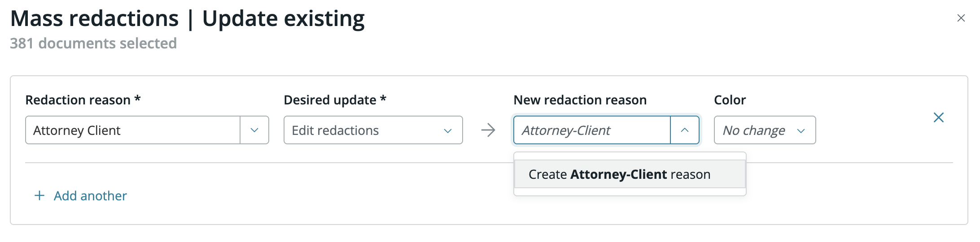Close the Mass redactions dialog
This screenshot has width=980, height=242.
coord(961,18)
